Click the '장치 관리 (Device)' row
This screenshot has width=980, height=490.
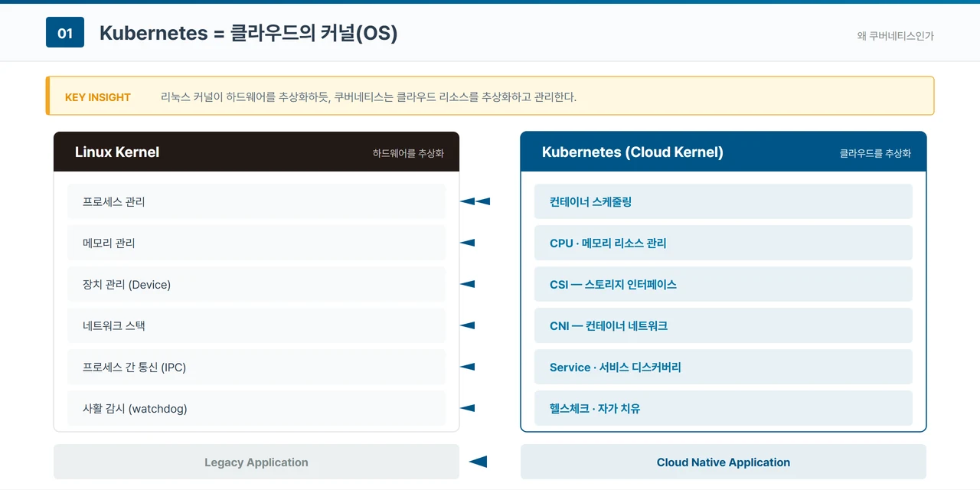tap(256, 284)
